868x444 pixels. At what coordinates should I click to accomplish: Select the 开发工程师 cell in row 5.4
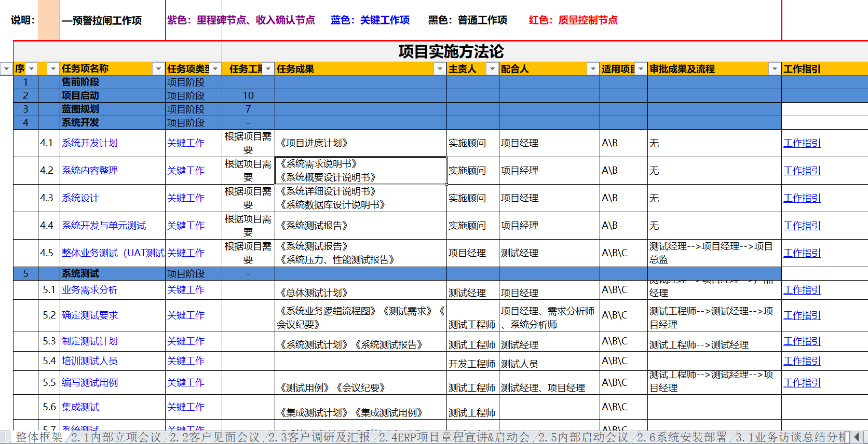click(x=473, y=362)
